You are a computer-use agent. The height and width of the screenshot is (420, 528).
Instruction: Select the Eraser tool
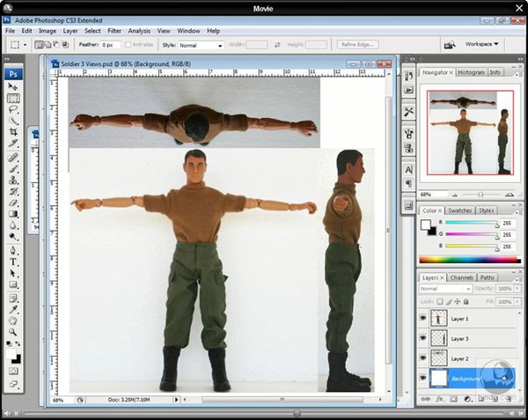pyautogui.click(x=13, y=203)
